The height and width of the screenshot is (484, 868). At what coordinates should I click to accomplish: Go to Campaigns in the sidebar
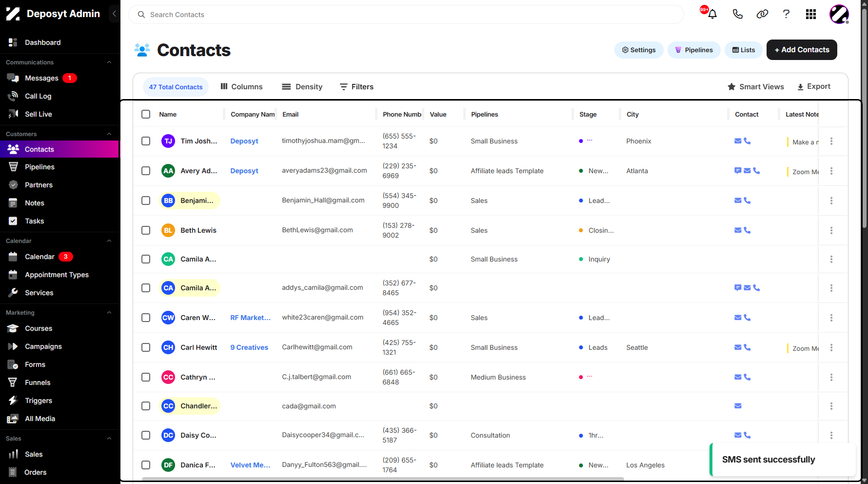[x=43, y=346]
